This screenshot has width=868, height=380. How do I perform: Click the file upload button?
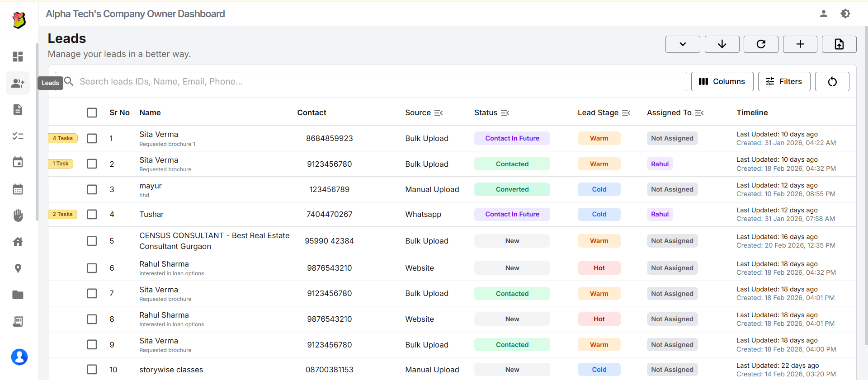click(839, 44)
